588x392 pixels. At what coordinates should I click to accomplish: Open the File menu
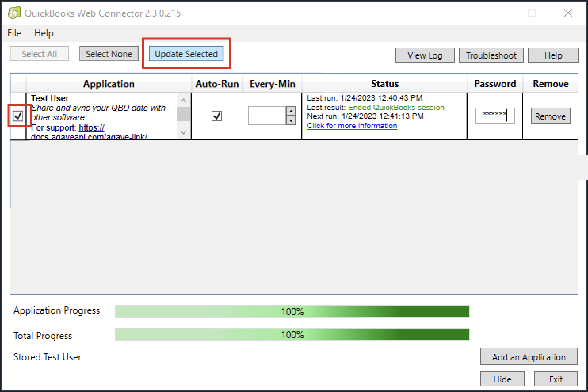click(14, 33)
